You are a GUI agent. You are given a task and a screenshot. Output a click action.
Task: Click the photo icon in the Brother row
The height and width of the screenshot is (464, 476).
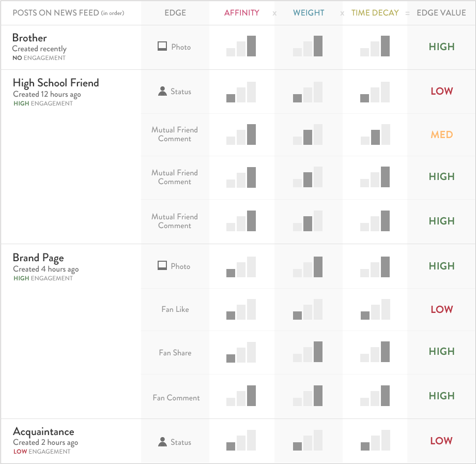pos(162,47)
